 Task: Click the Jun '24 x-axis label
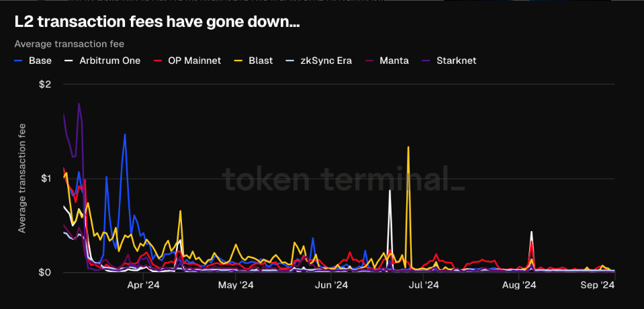pos(332,285)
